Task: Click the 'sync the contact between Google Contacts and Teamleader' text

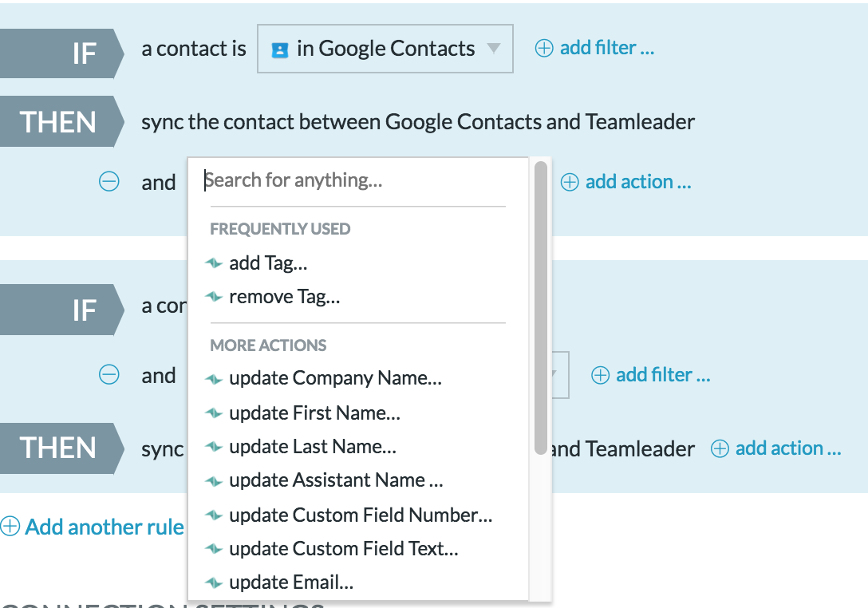Action: 418,122
